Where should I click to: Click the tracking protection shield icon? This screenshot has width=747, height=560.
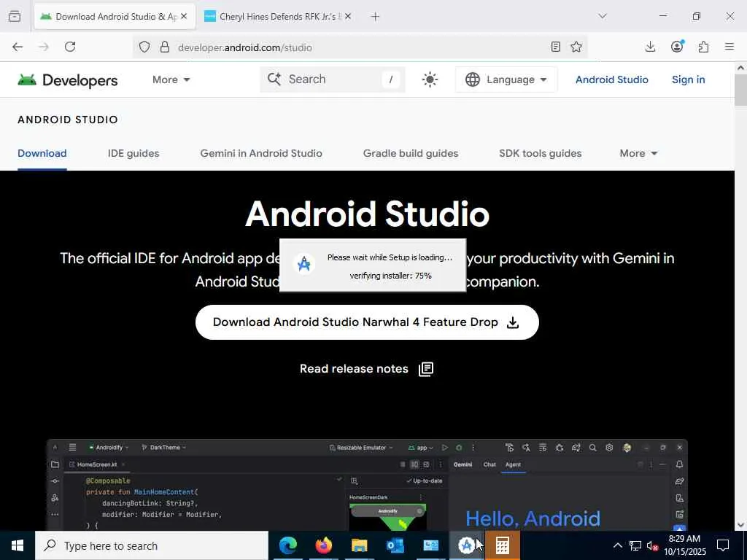pyautogui.click(x=144, y=47)
